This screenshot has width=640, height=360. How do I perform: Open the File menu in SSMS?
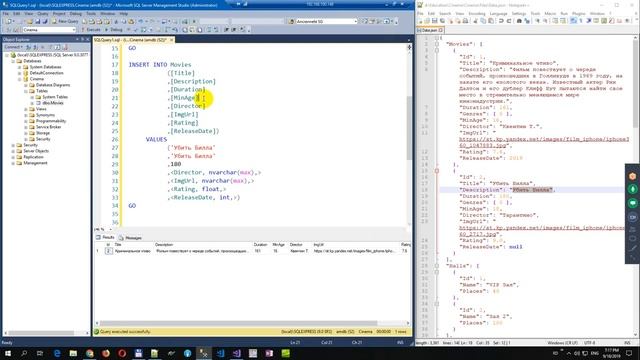(x=6, y=13)
